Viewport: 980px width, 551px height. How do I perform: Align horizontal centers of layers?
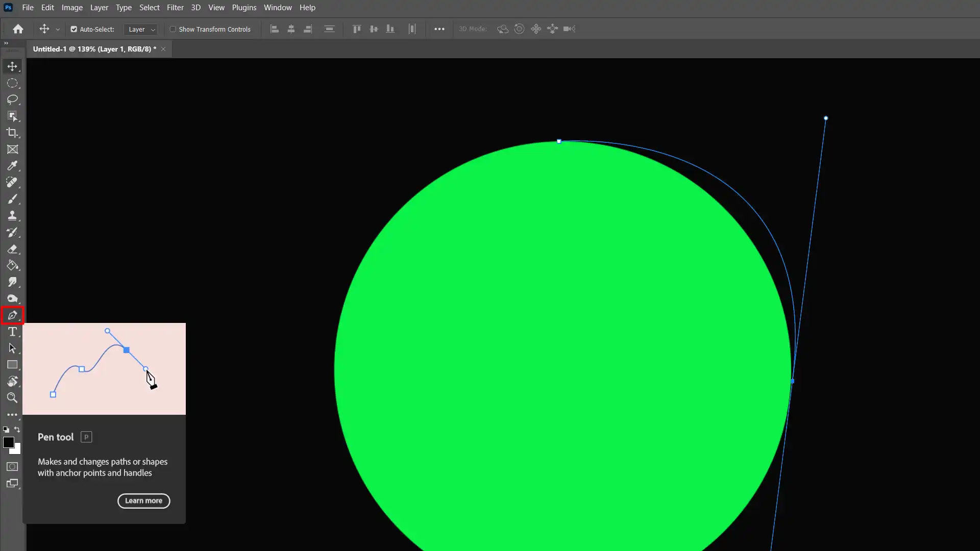pyautogui.click(x=291, y=29)
